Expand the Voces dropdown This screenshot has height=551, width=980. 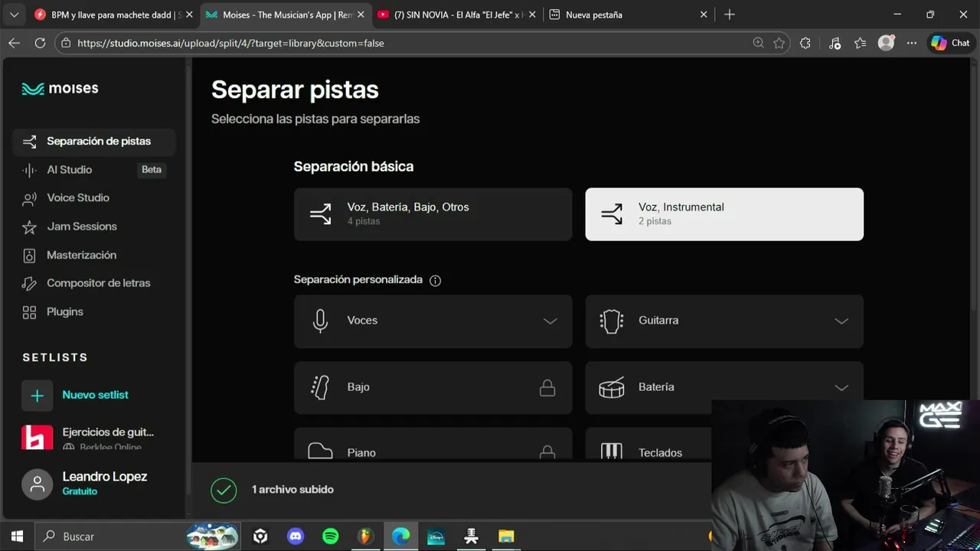tap(433, 321)
